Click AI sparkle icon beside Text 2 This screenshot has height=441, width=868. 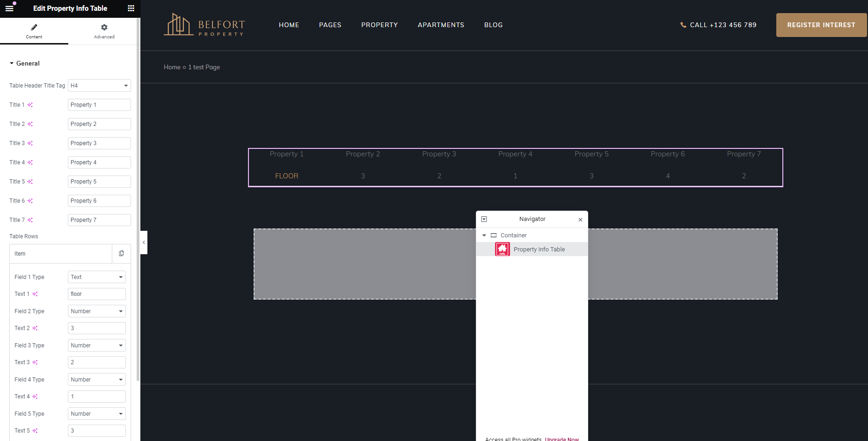(x=35, y=328)
